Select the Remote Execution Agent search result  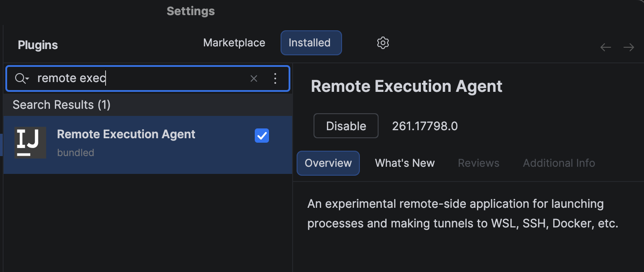click(126, 134)
